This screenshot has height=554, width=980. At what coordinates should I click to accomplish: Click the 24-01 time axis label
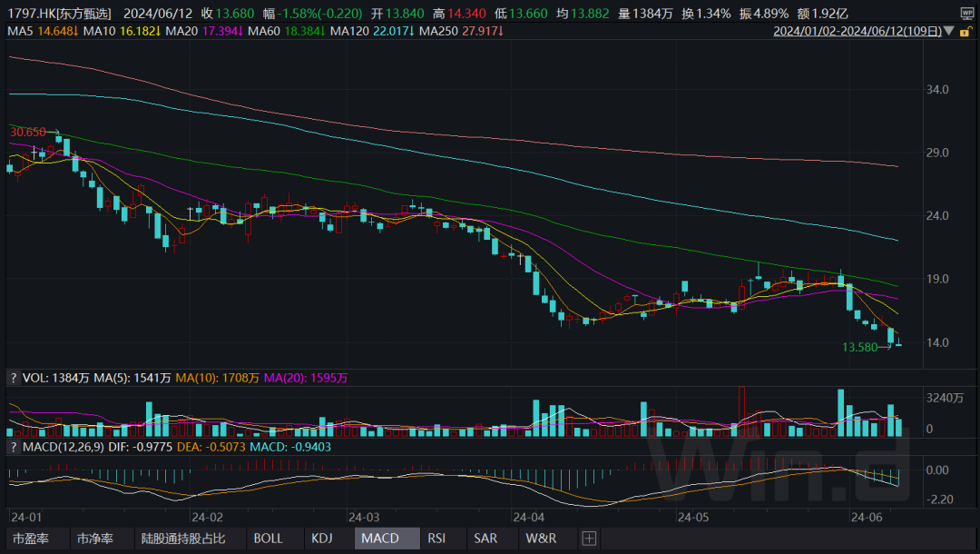[25, 517]
